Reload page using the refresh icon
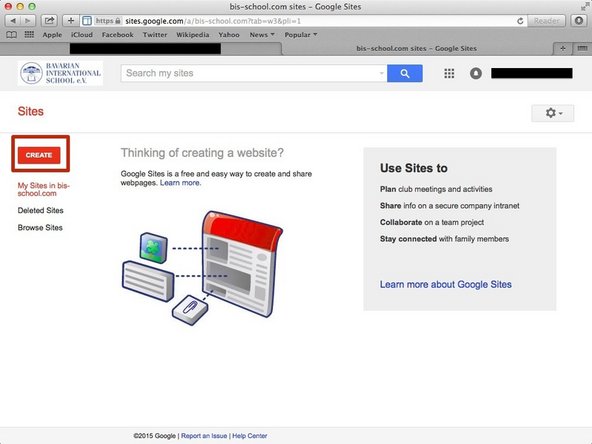 [x=520, y=21]
